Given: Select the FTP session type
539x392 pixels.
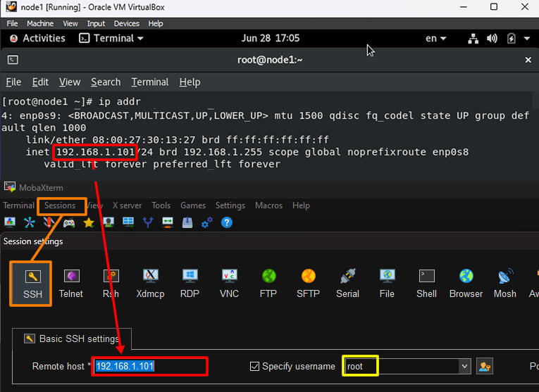Looking at the screenshot, I should tap(268, 284).
